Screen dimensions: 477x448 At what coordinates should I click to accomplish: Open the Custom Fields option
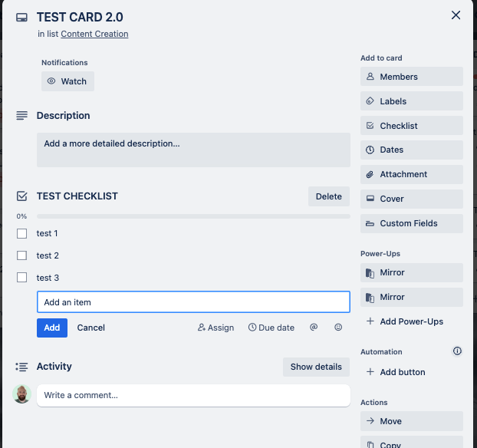pos(412,223)
